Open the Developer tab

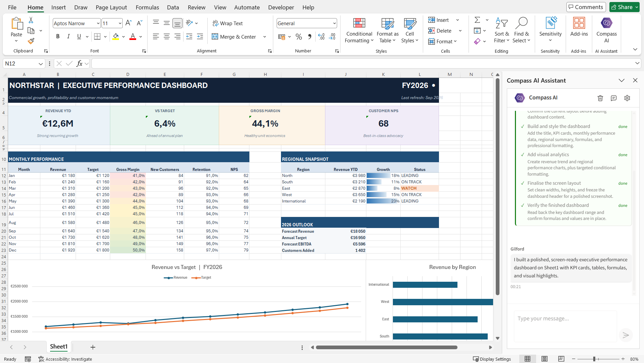point(281,7)
